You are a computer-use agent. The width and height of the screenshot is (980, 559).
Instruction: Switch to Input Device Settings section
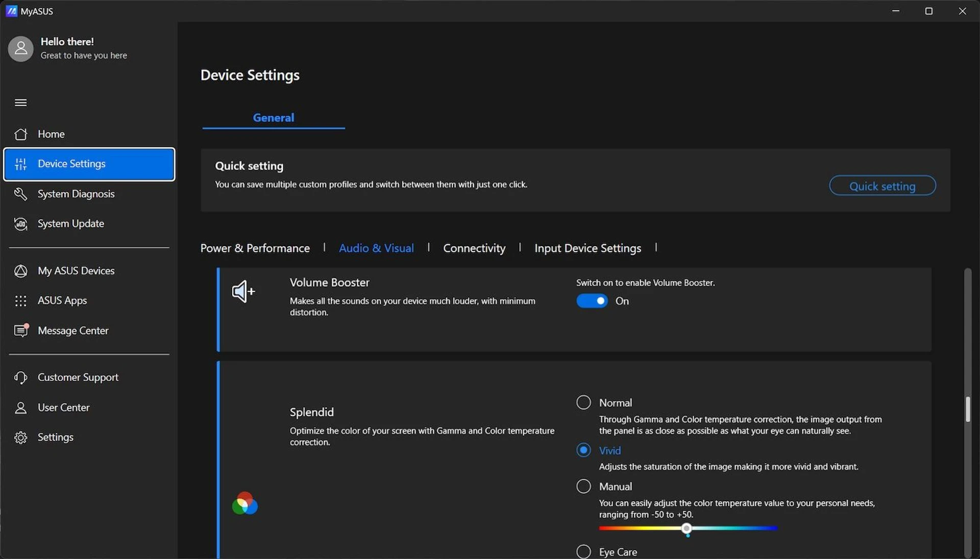click(x=587, y=248)
